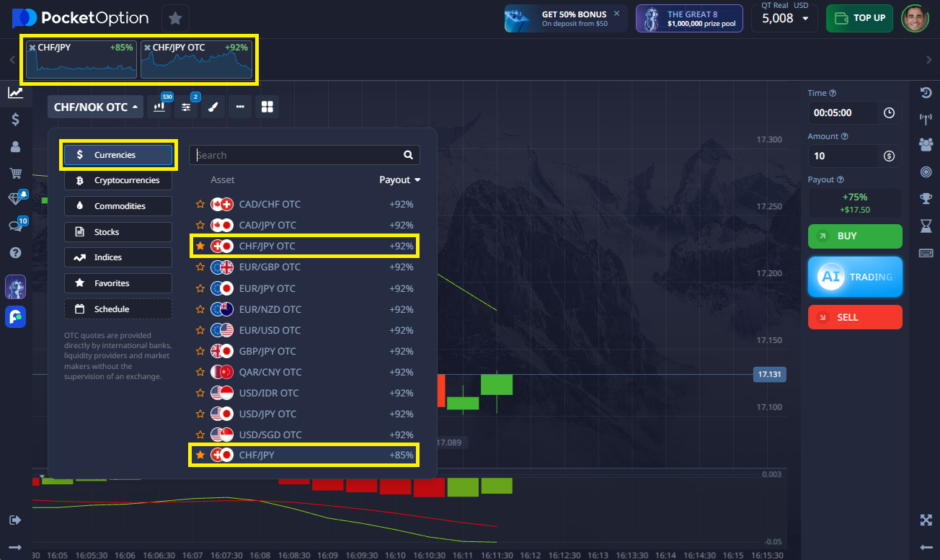Open the indicators settings icon
The height and width of the screenshot is (560, 940).
tap(186, 107)
